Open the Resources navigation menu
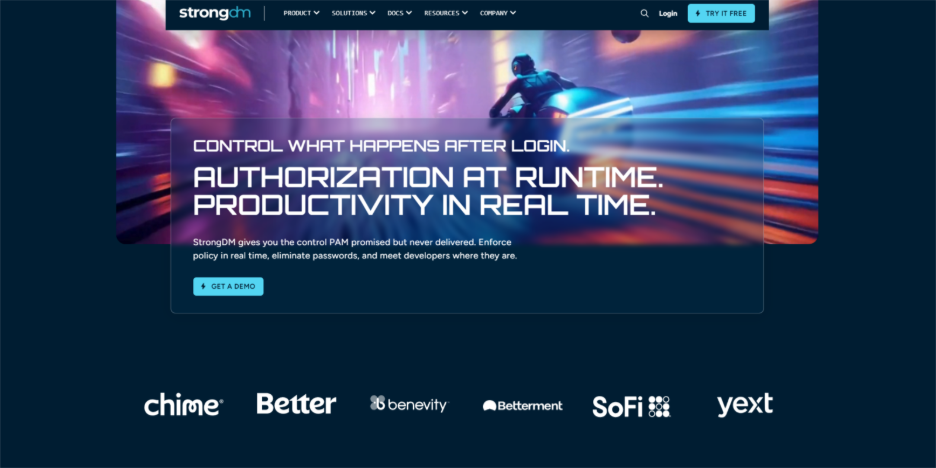Image resolution: width=936 pixels, height=468 pixels. click(445, 13)
